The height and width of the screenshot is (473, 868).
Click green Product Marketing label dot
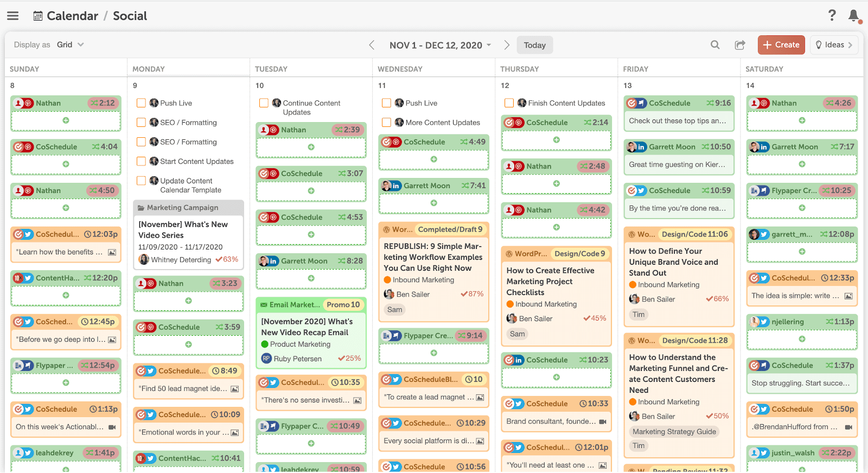point(265,344)
